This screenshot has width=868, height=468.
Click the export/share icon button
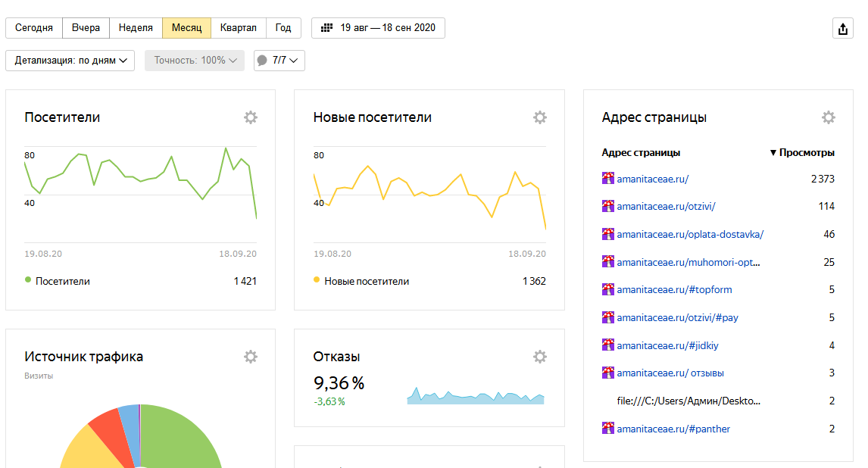842,28
